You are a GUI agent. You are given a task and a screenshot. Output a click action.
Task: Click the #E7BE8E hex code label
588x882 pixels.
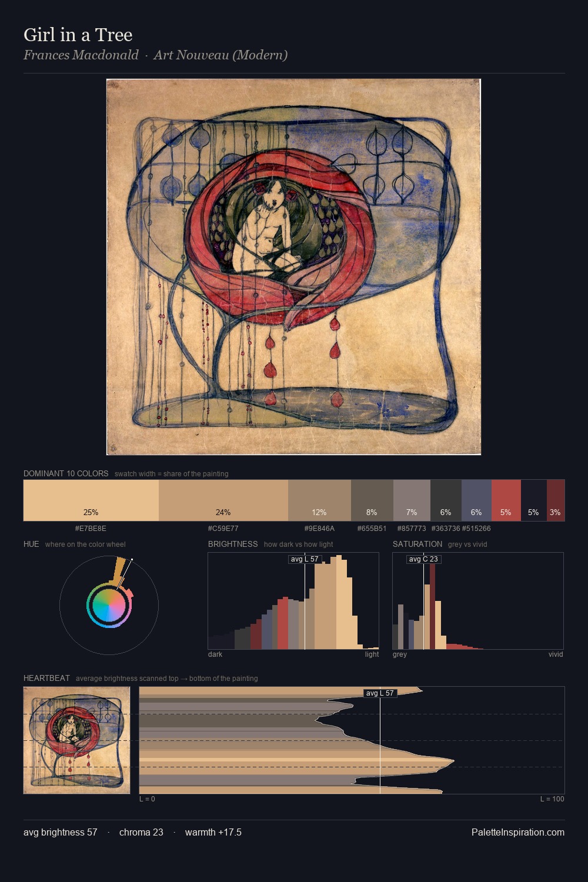tap(91, 529)
